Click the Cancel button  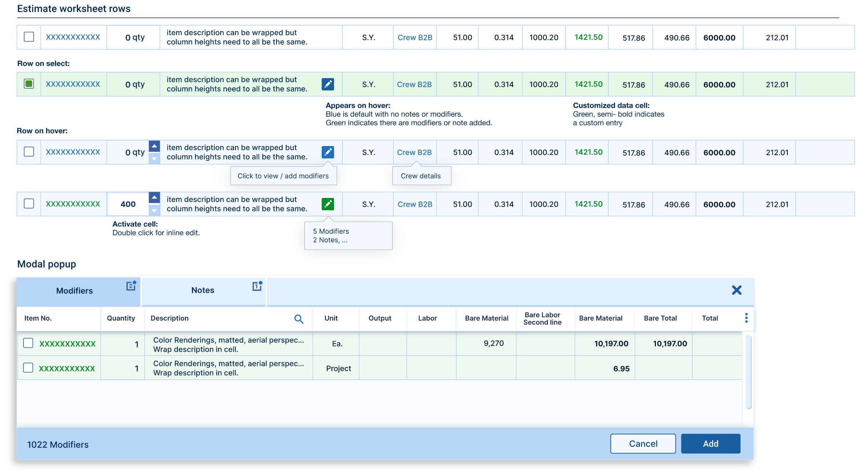click(x=642, y=444)
